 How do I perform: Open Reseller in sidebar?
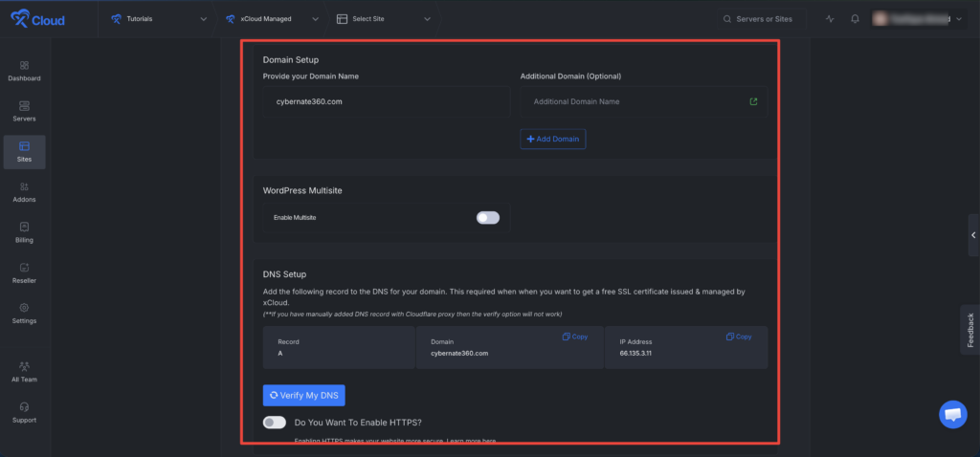(24, 273)
